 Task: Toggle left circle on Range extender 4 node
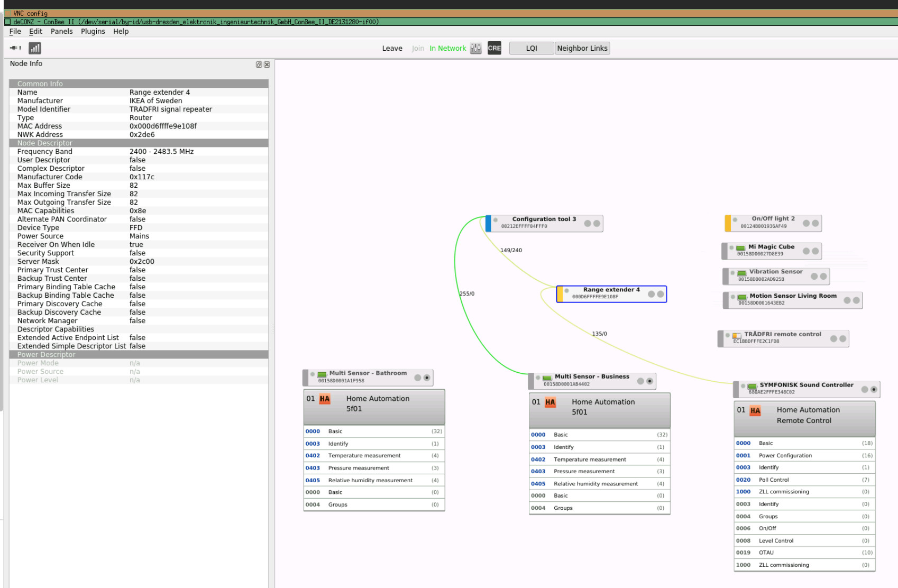652,294
